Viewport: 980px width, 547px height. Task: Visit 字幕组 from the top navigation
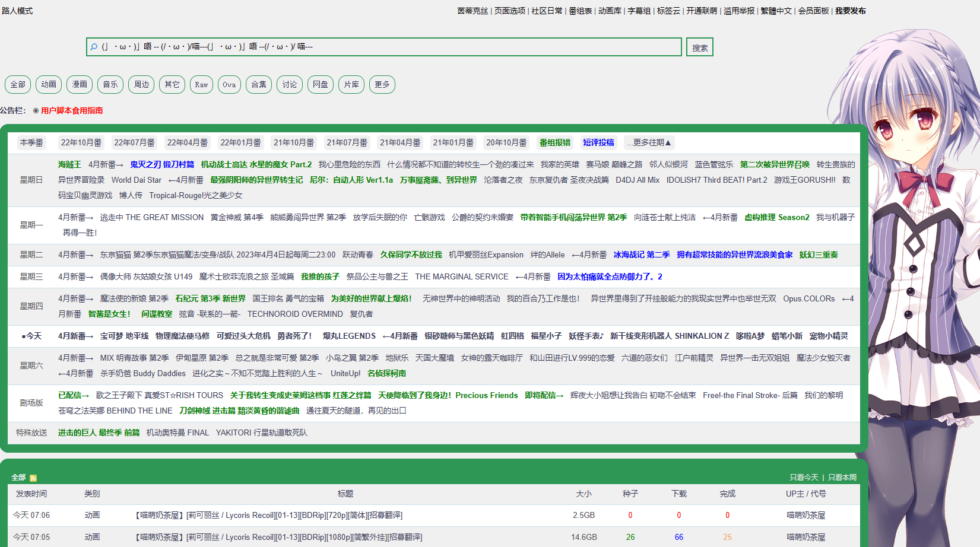click(x=639, y=11)
